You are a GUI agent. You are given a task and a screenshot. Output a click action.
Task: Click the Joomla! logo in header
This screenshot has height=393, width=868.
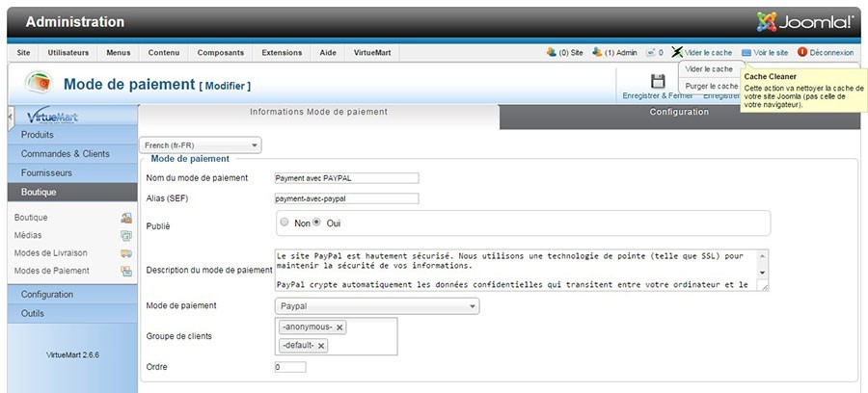point(805,22)
